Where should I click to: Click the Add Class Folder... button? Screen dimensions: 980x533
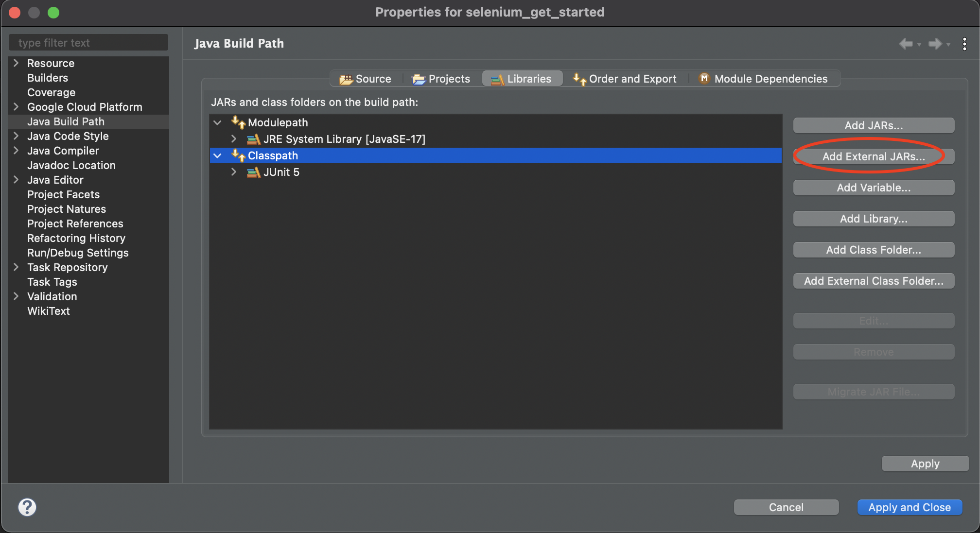tap(874, 250)
